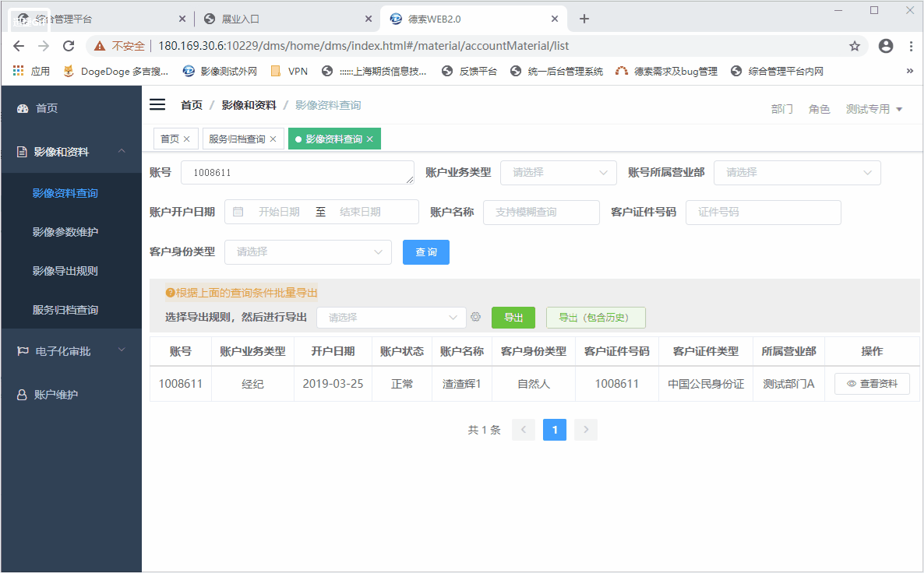Viewport: 924px width, 573px height.
Task: Click the browser address bar URL
Action: (x=364, y=46)
